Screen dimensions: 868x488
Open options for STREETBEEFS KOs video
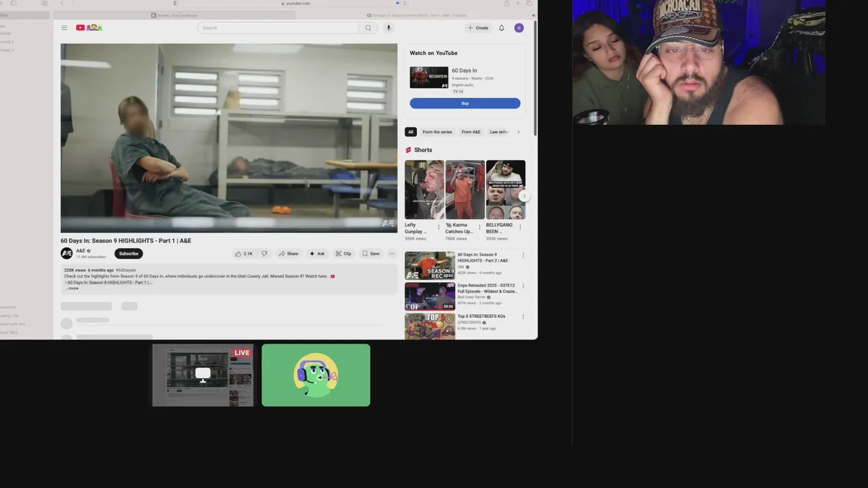pos(523,317)
